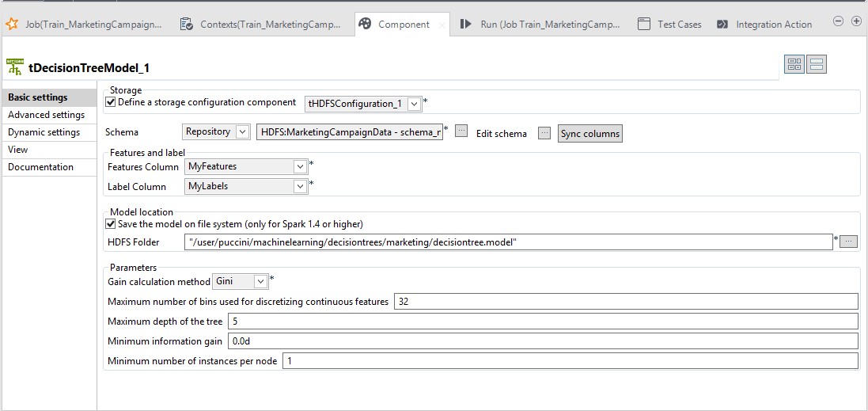868x411 pixels.
Task: Click the browse button beside HDFS Folder
Action: pos(848,242)
